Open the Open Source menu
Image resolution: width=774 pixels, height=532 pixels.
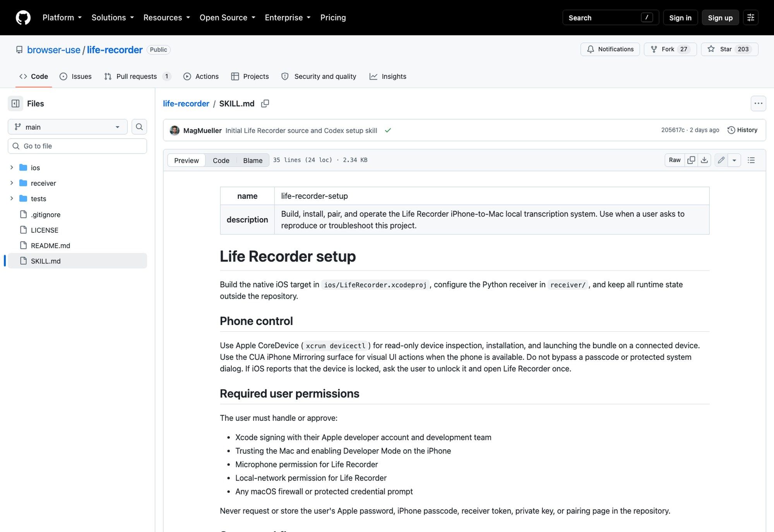coord(228,18)
